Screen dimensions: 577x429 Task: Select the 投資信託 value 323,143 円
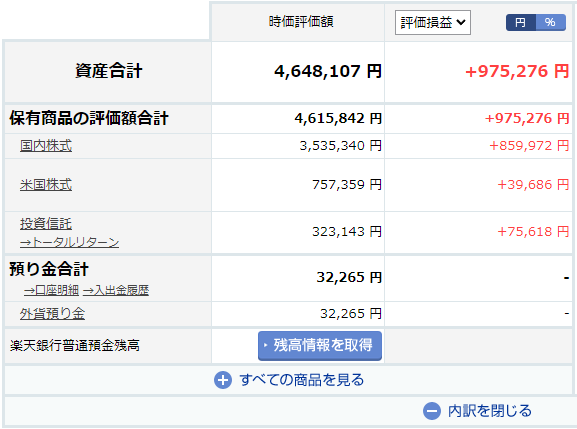(x=347, y=232)
